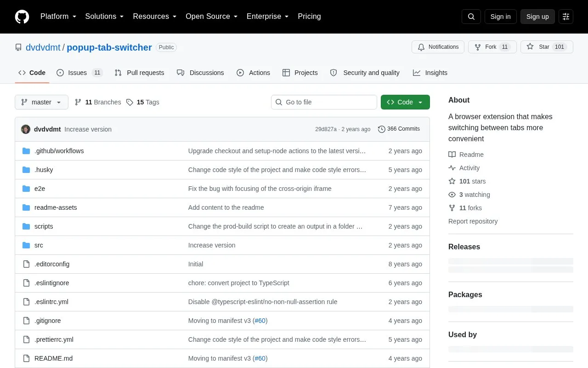Switch to the Discussions tab
This screenshot has height=368, width=588.
click(x=200, y=73)
